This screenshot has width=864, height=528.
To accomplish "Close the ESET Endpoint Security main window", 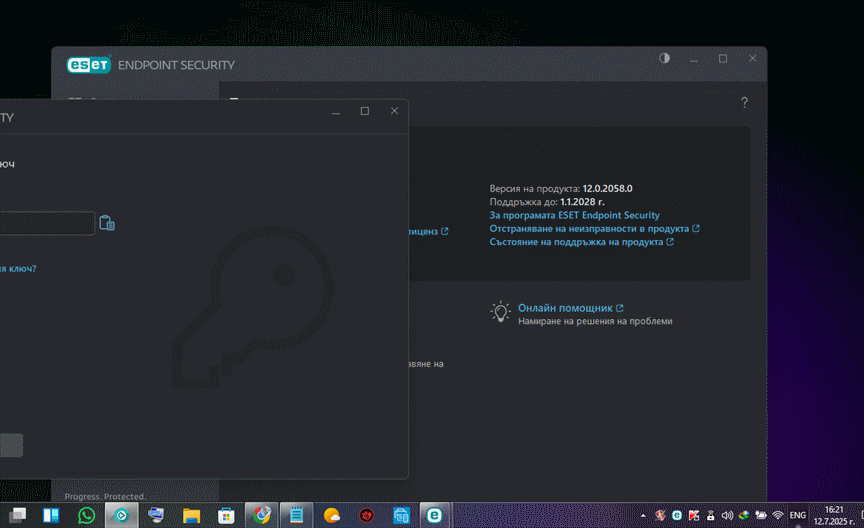I will [753, 58].
